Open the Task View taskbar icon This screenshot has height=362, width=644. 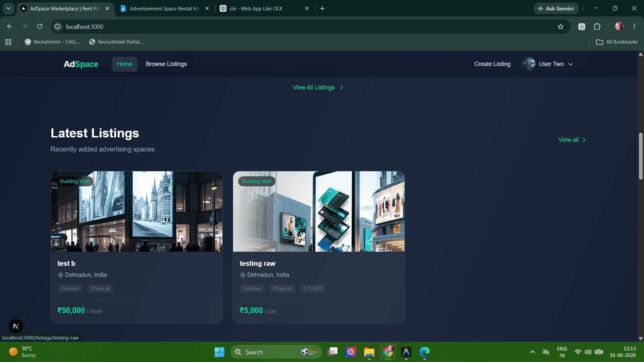coord(332,352)
